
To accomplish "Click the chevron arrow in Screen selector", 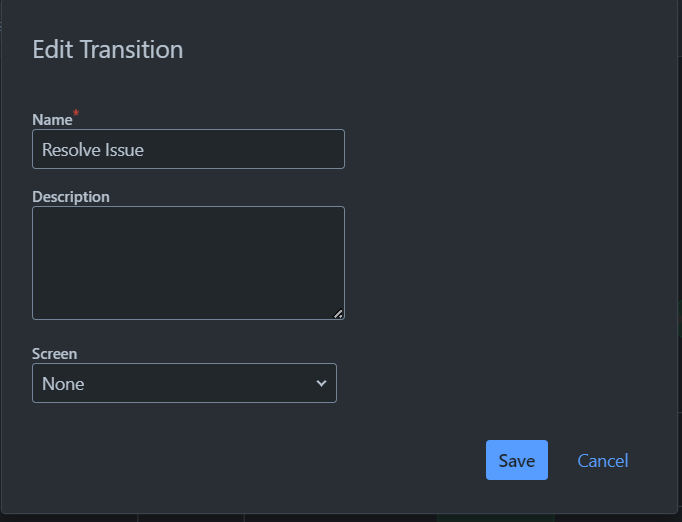I will (x=321, y=383).
